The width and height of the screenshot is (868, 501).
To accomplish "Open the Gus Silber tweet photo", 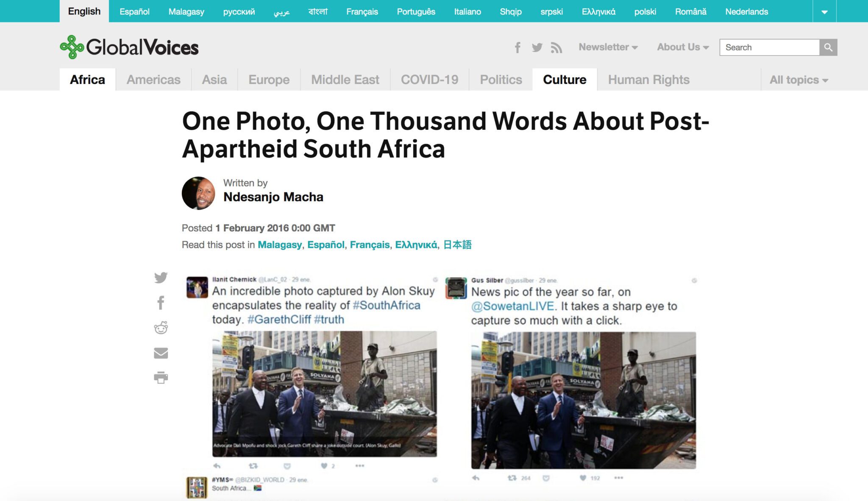I will pyautogui.click(x=583, y=400).
